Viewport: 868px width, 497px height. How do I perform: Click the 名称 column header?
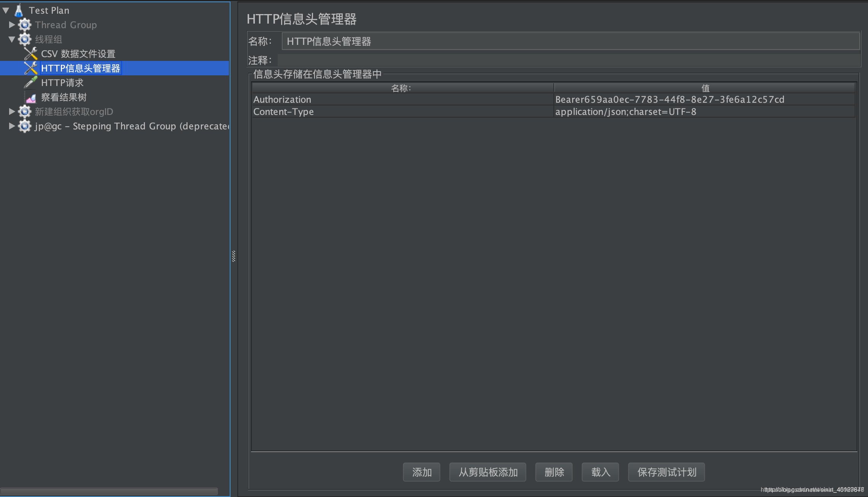click(x=402, y=88)
